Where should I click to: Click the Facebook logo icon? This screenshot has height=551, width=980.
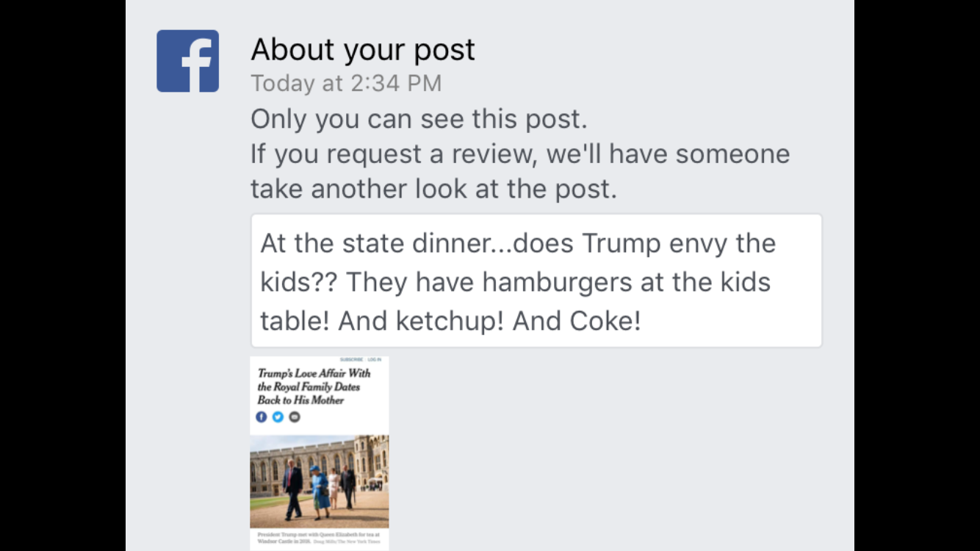tap(187, 61)
